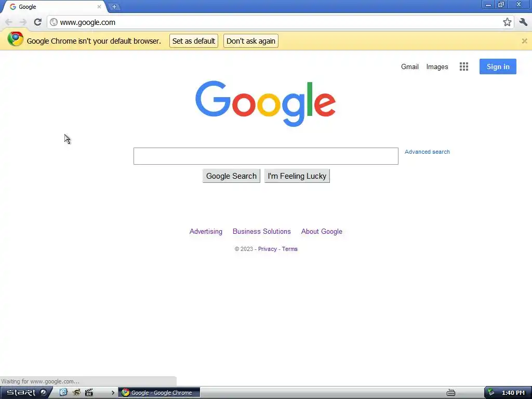Open Advanced search link
The image size is (532, 399).
click(427, 152)
